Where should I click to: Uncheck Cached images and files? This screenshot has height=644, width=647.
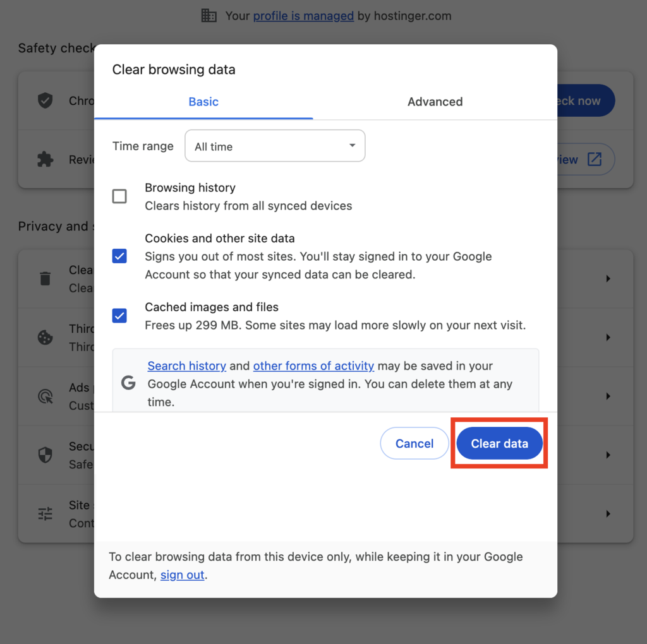(x=119, y=316)
